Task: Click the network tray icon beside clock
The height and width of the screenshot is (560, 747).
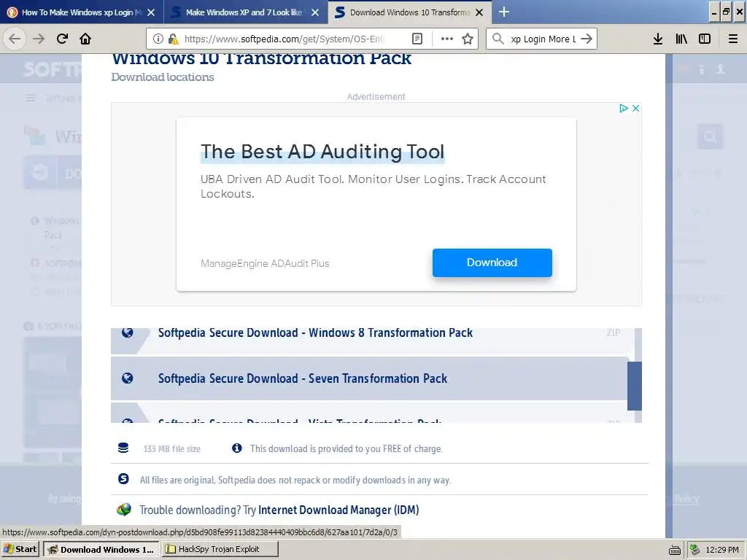Action: click(x=694, y=550)
